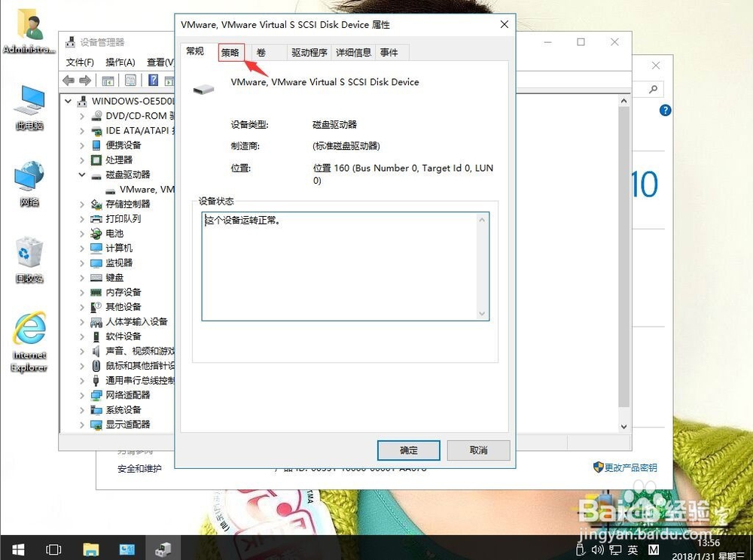Click the 处理器 chip icon

click(x=96, y=160)
